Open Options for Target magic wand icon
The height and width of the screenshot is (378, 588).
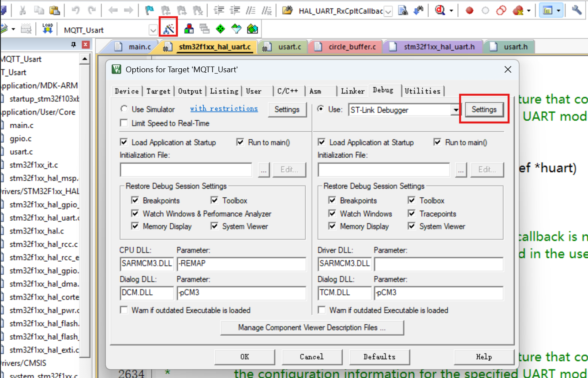169,30
